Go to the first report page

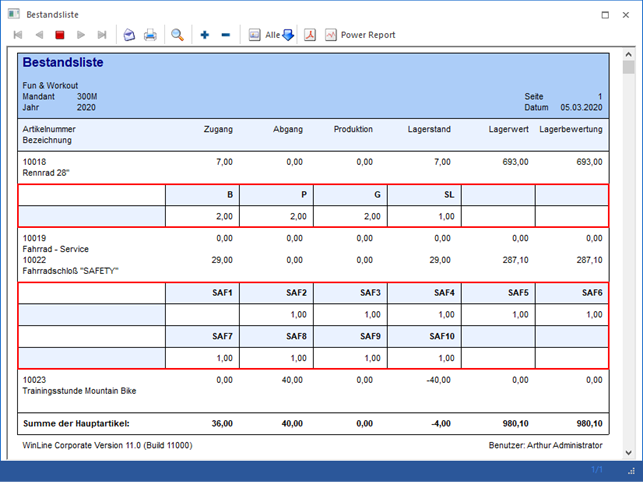(x=18, y=35)
